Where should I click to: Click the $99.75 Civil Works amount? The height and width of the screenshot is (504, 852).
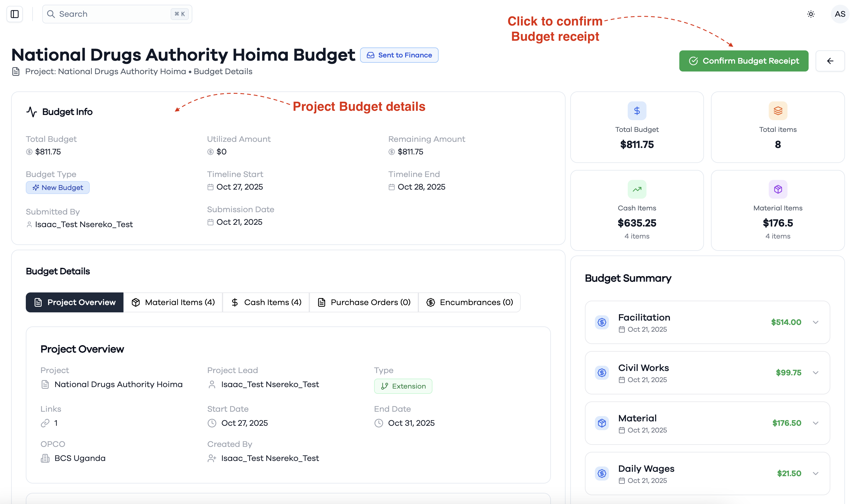tap(788, 372)
